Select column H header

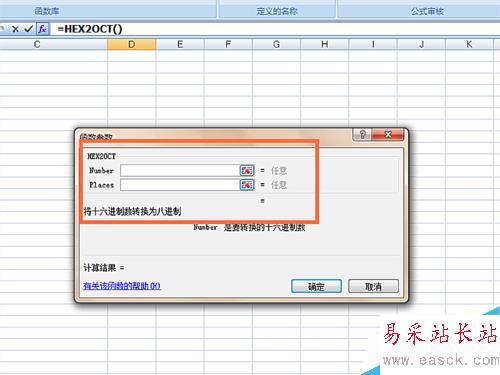point(325,44)
